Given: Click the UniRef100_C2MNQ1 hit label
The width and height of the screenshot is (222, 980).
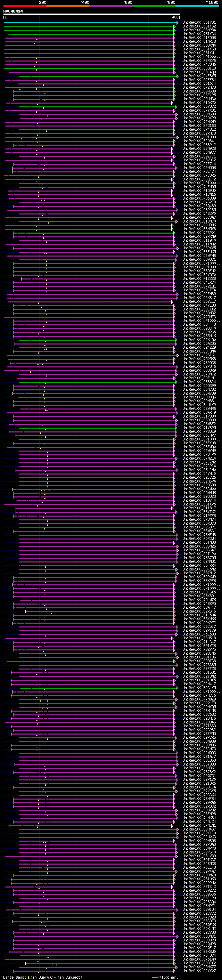Looking at the screenshot, I should (199, 561).
